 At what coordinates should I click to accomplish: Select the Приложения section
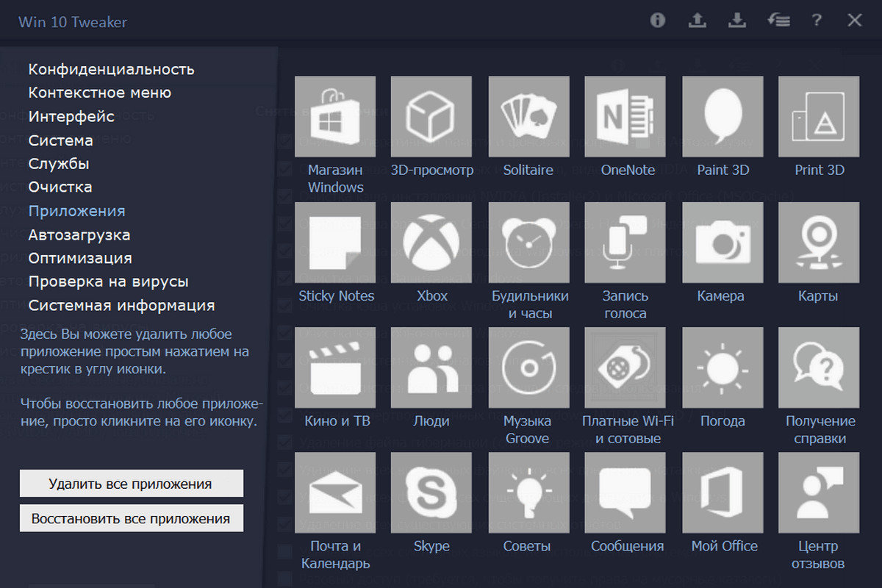[77, 211]
